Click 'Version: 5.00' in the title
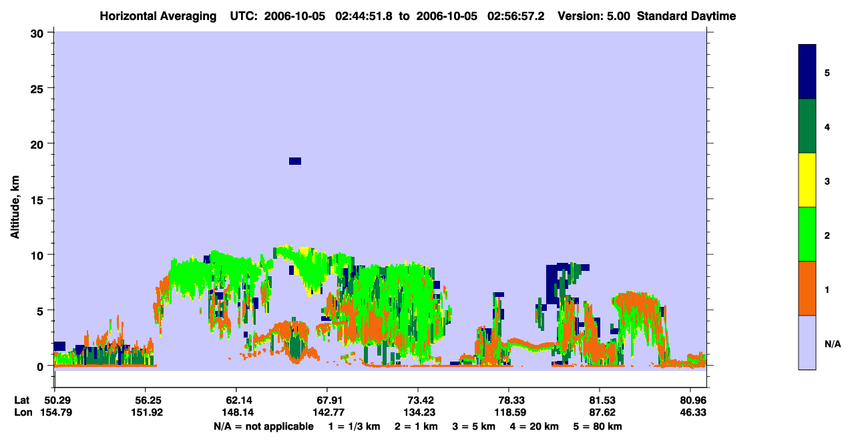Image resolution: width=868 pixels, height=445 pixels. tap(593, 15)
